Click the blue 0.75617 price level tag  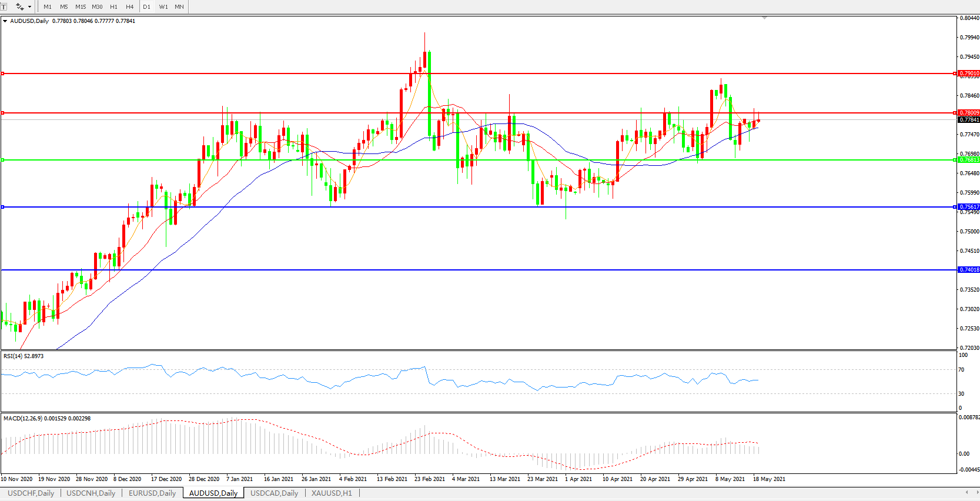tap(969, 207)
